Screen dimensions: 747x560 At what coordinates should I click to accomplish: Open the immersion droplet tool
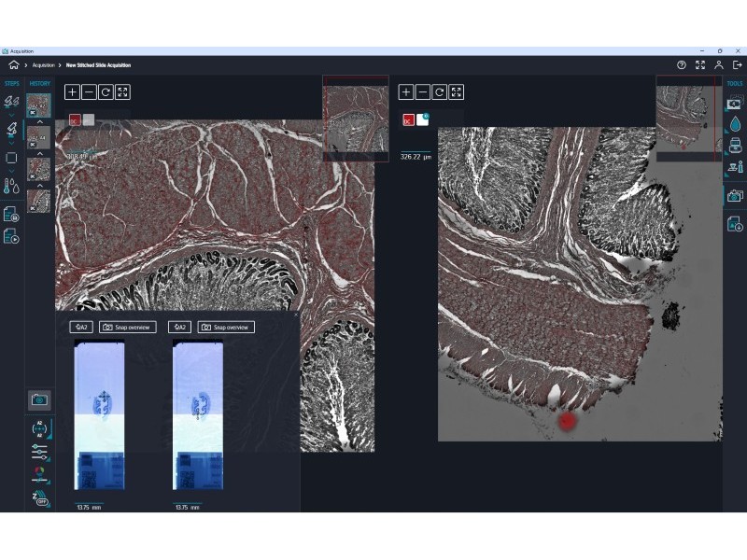click(735, 124)
